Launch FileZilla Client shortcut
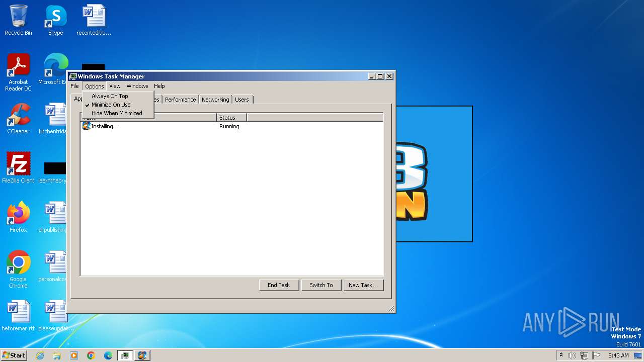The image size is (644, 362). point(18,168)
